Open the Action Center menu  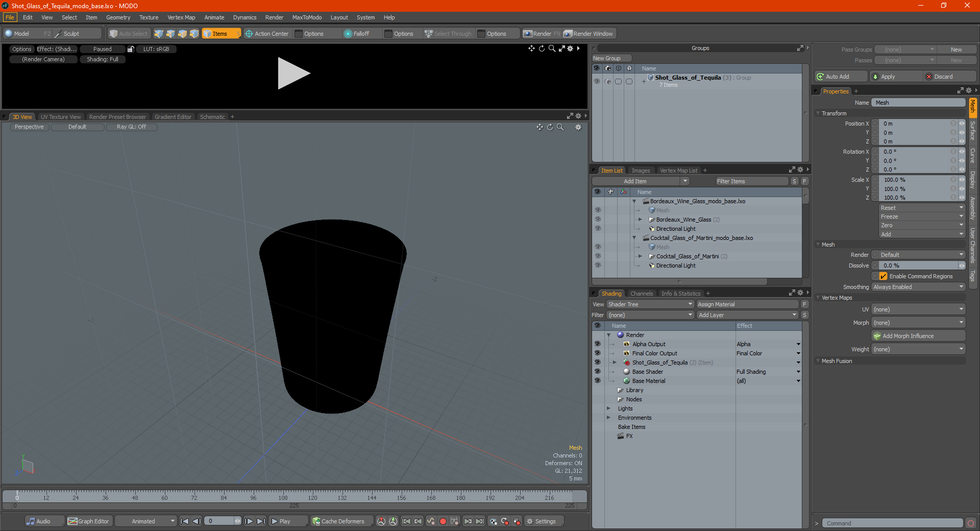pyautogui.click(x=267, y=34)
